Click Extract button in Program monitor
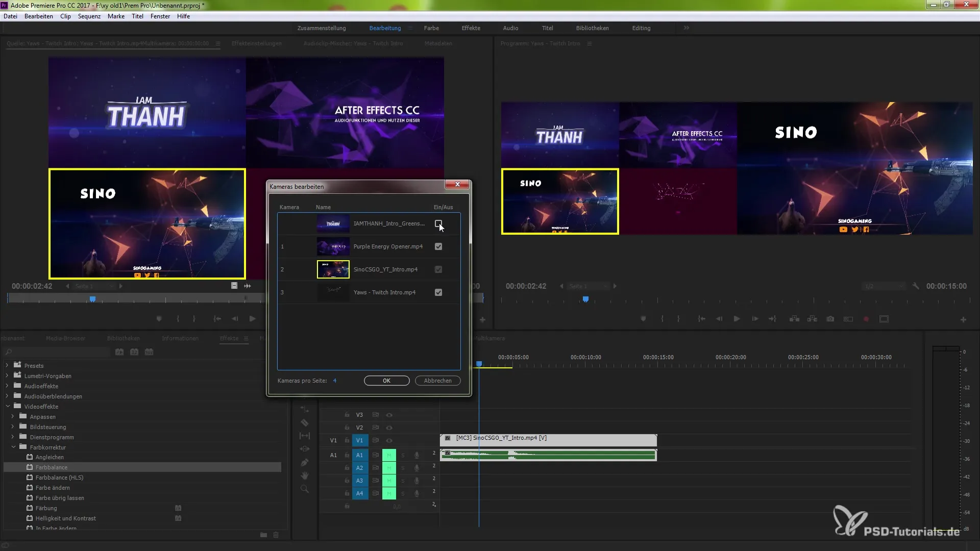980x551 pixels. tap(812, 319)
